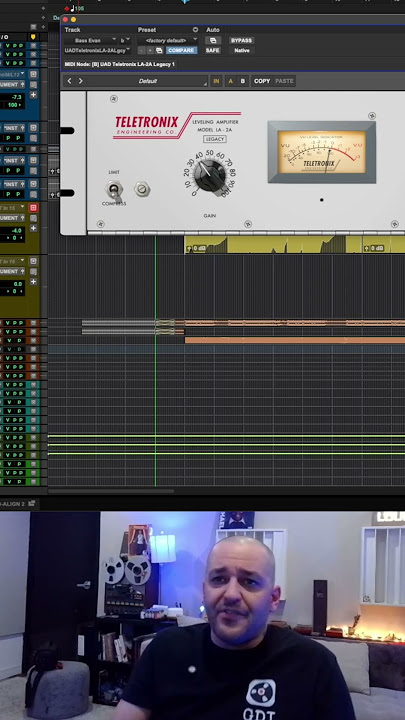Open the Bass Evan track selector dropdown

pyautogui.click(x=91, y=40)
